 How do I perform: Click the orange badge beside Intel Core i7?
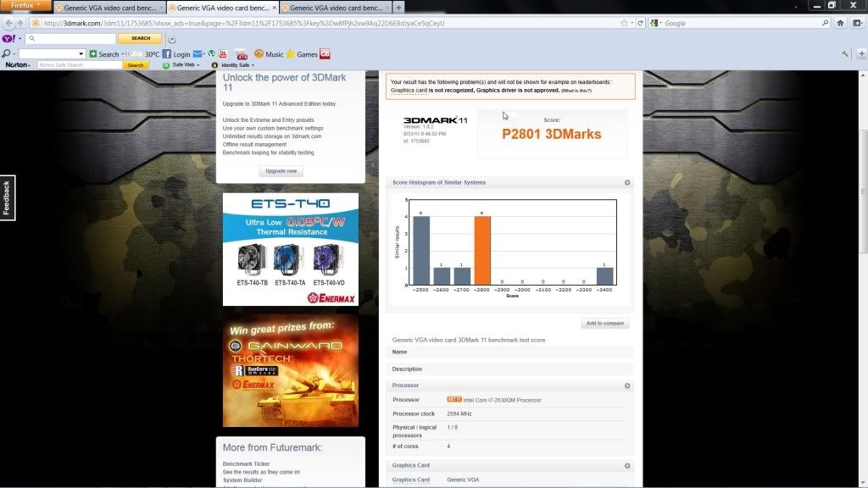pos(454,399)
